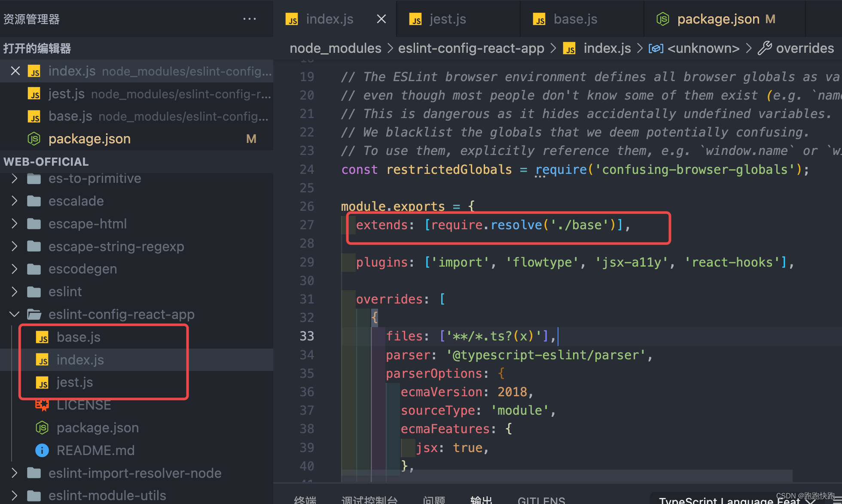Click the escodegen folder icon
The width and height of the screenshot is (842, 504).
34,269
